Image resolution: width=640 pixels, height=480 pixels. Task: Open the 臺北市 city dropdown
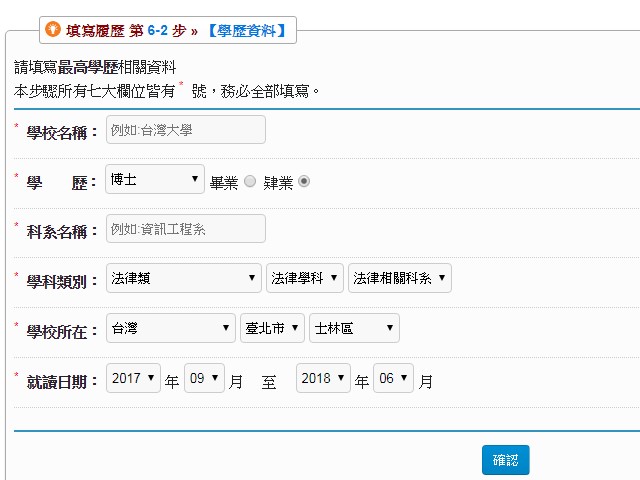[272, 328]
